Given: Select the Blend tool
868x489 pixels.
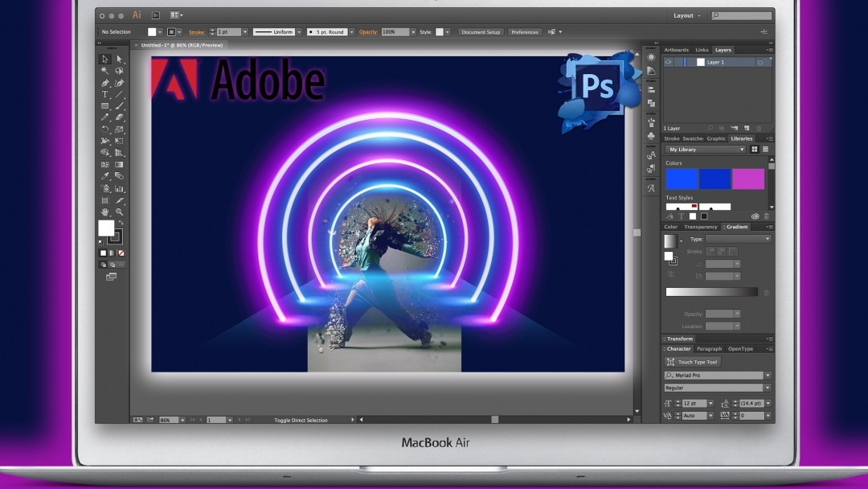Looking at the screenshot, I should [119, 176].
